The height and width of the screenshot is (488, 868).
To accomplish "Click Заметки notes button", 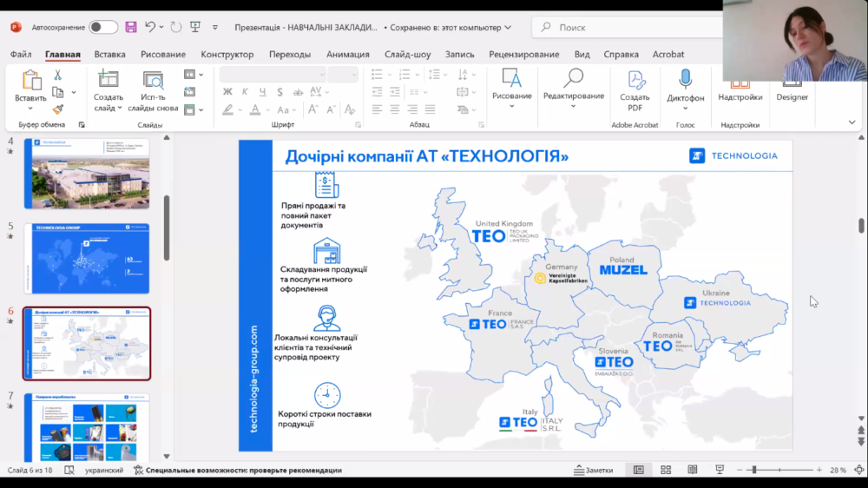I will 594,470.
